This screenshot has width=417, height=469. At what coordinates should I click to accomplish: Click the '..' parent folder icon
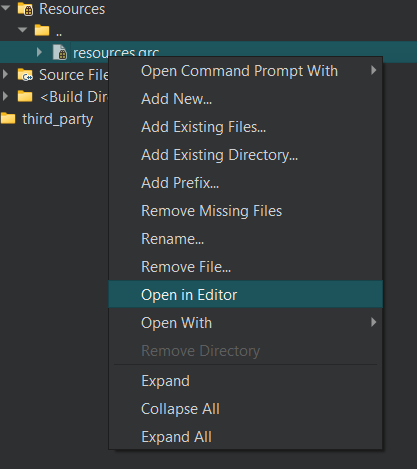(x=42, y=30)
